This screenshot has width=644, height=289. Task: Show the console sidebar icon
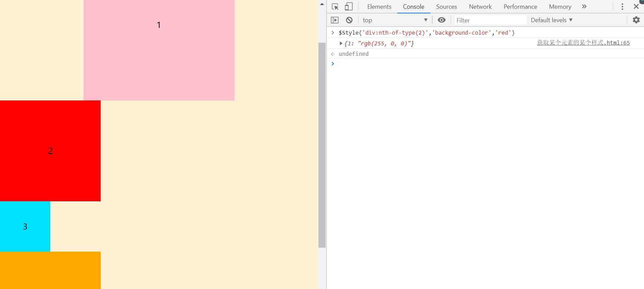[335, 20]
